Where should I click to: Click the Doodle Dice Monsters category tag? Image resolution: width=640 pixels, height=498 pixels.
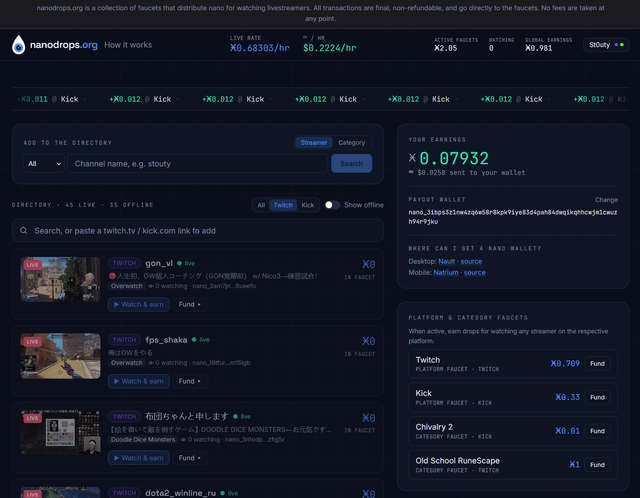(143, 440)
